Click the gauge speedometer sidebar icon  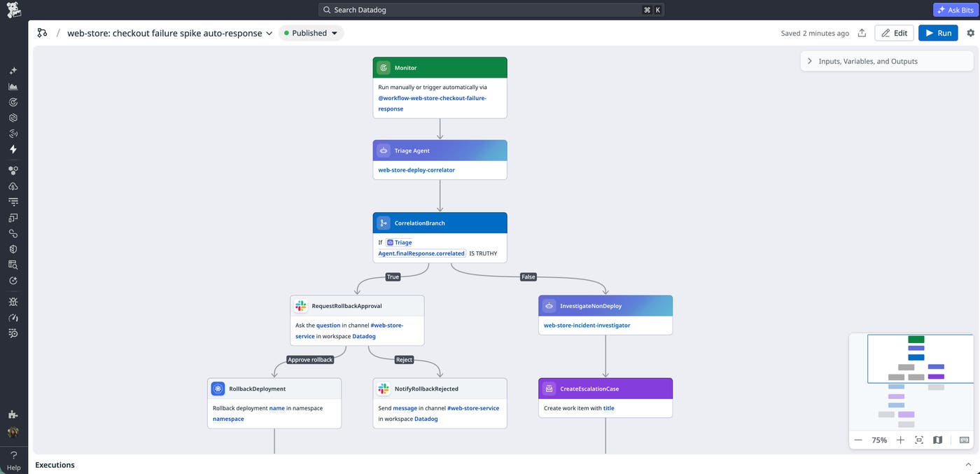click(x=13, y=317)
